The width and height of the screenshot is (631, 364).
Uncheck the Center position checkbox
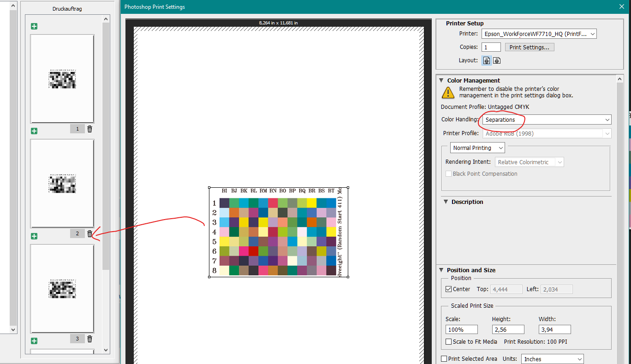point(449,289)
